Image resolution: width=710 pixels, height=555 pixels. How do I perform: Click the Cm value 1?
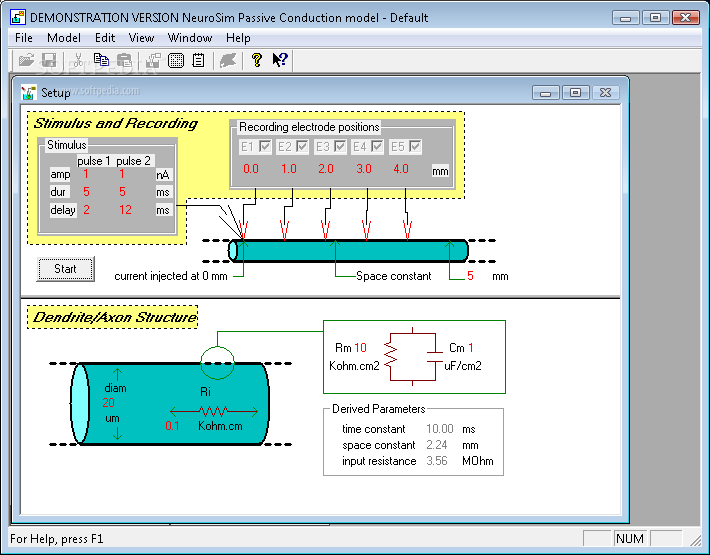(471, 348)
